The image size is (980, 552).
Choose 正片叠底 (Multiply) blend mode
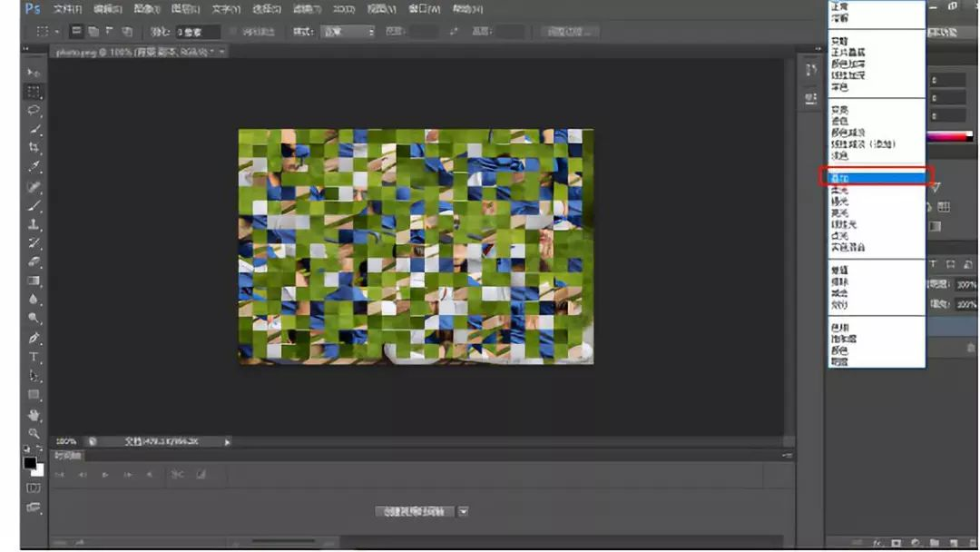coord(877,53)
